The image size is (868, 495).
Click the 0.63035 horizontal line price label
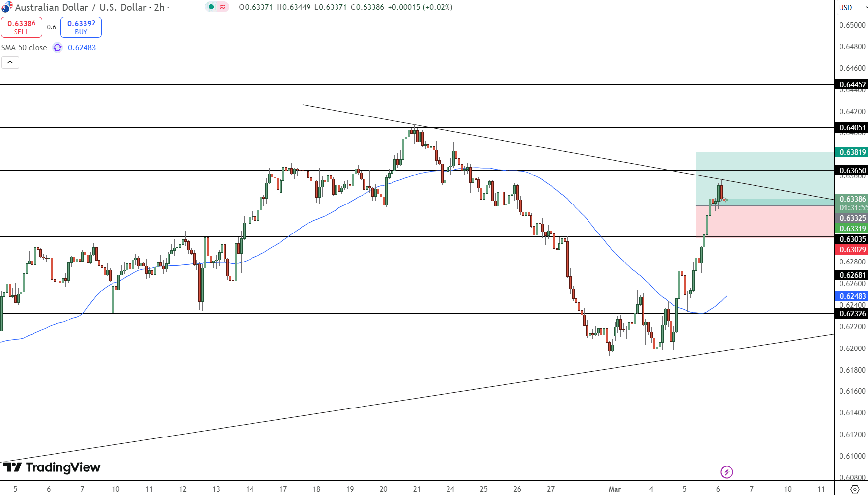pyautogui.click(x=852, y=239)
